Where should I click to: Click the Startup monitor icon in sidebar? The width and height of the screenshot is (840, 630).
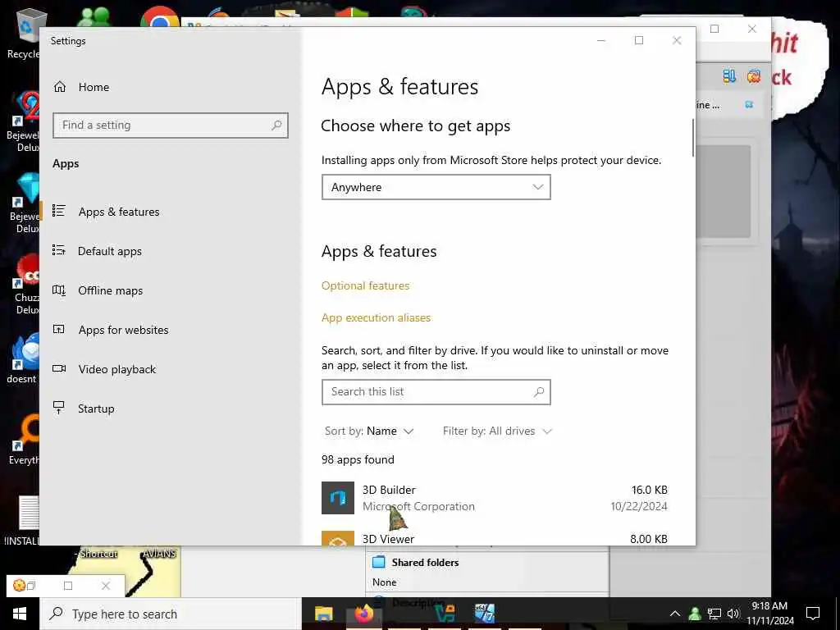coord(59,408)
